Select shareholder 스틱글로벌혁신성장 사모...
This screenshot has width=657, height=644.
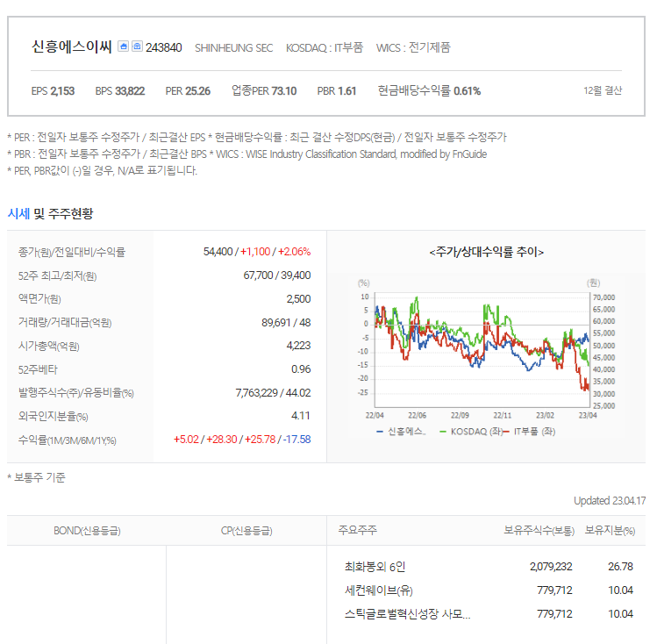pyautogui.click(x=407, y=614)
